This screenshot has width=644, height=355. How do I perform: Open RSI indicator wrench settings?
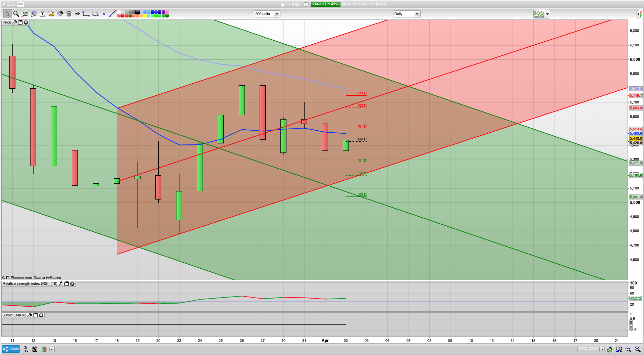pos(61,284)
